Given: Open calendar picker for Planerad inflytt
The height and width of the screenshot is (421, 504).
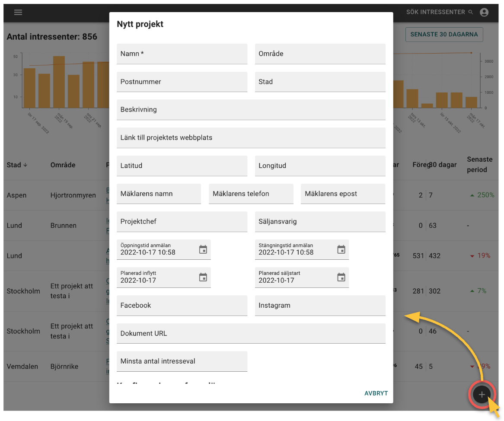Looking at the screenshot, I should tap(203, 277).
